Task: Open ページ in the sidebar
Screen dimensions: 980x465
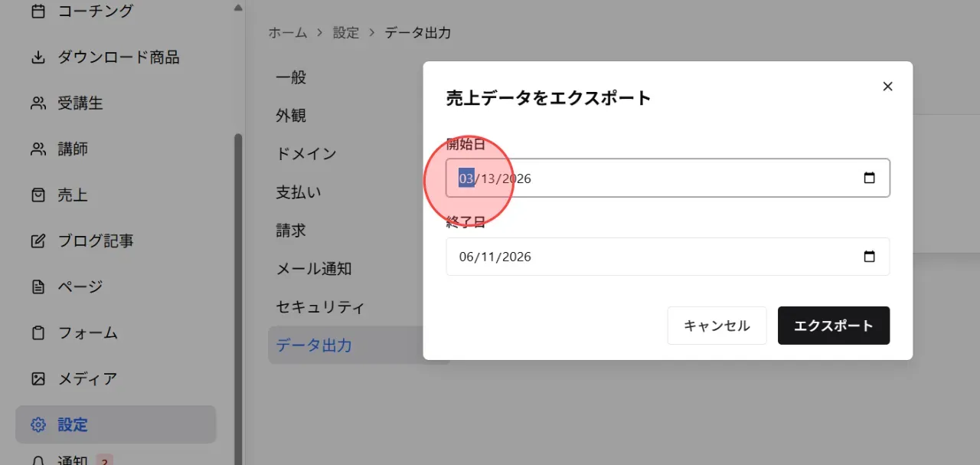Action: point(80,287)
